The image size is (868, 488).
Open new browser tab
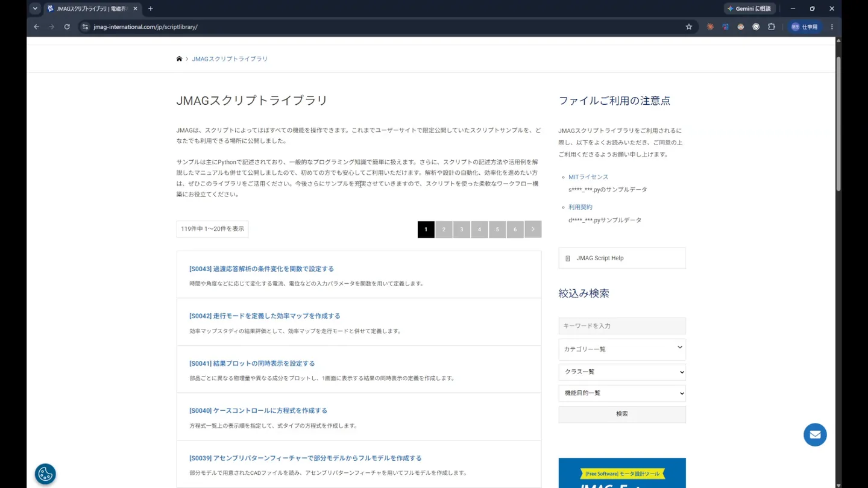151,9
